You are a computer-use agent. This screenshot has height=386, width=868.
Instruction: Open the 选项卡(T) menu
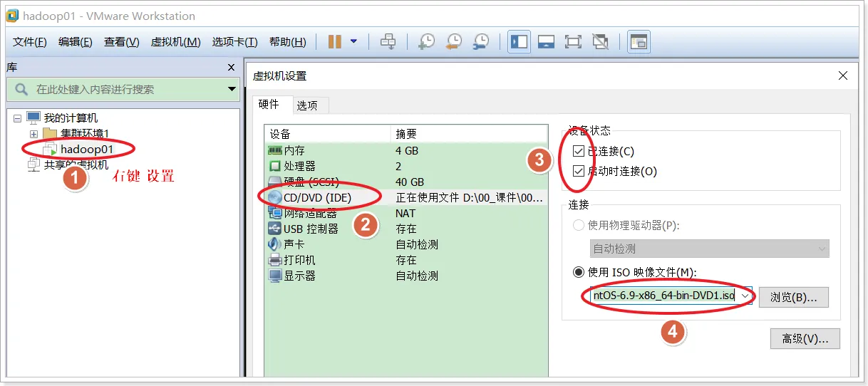(x=235, y=42)
